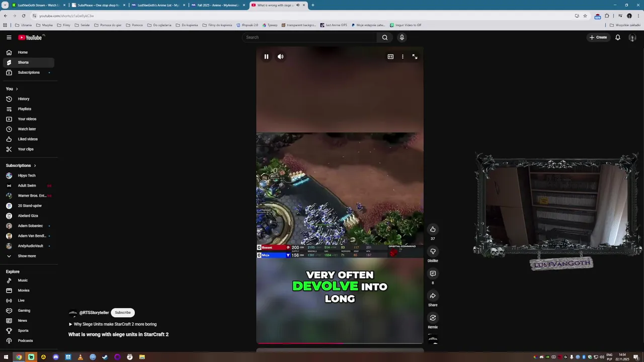Screen dimensions: 644x362
Task: Open 20 Stand-upów channel
Action: coord(28,206)
